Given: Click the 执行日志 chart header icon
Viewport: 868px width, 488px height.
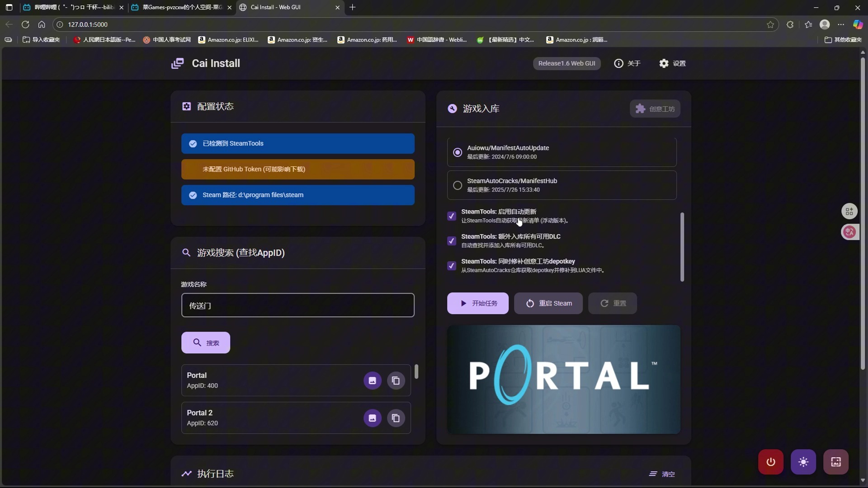Looking at the screenshot, I should [x=186, y=474].
